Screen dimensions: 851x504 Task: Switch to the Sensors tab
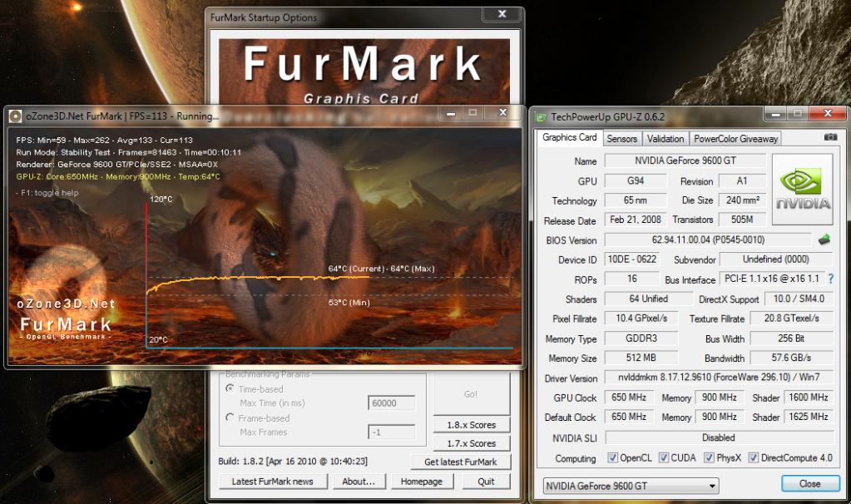[x=622, y=138]
